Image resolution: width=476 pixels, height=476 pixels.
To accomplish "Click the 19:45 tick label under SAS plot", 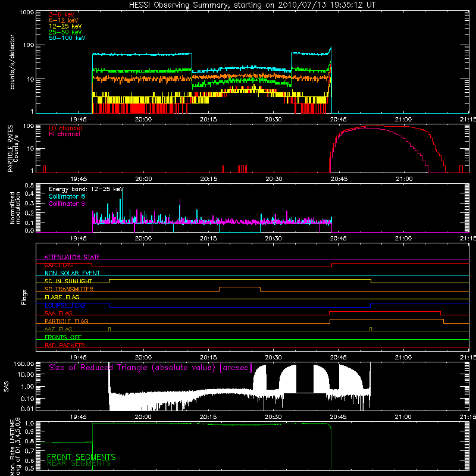I will 79,417.
